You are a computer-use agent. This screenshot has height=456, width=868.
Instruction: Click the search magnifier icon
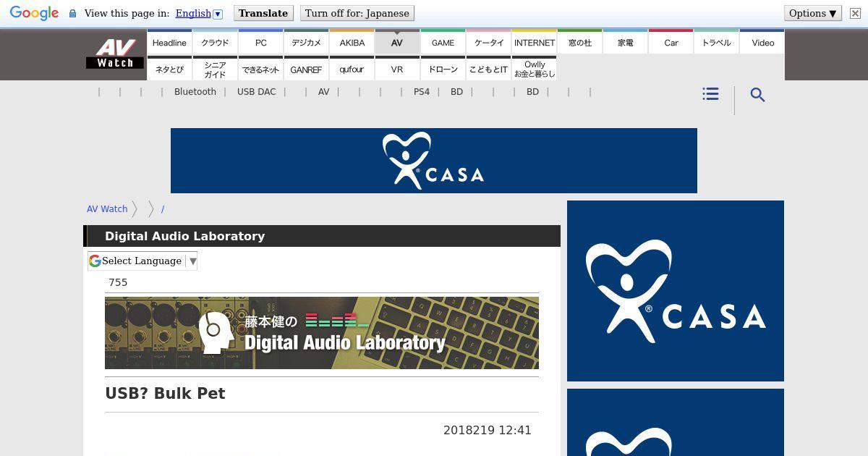pos(757,95)
